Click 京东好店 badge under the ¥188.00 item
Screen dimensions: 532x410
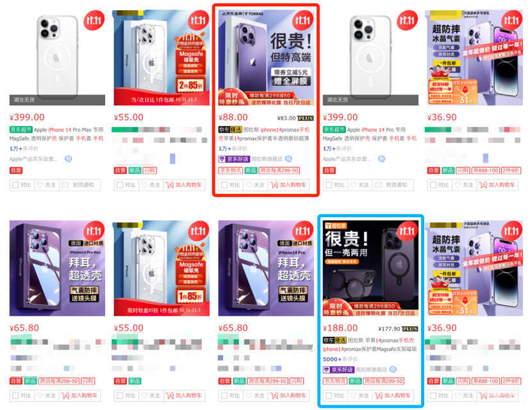click(338, 369)
